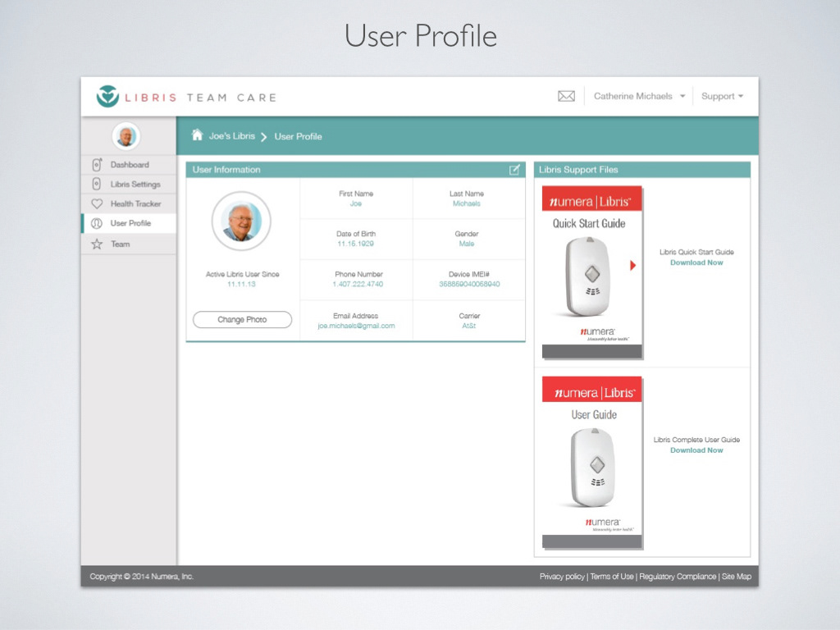Click the Date of Birth value 11.16.1929
Screen dimensions: 840x630
(356, 244)
